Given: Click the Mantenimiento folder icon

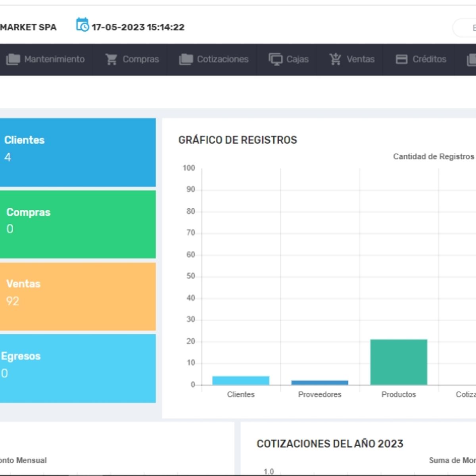Looking at the screenshot, I should [x=12, y=59].
